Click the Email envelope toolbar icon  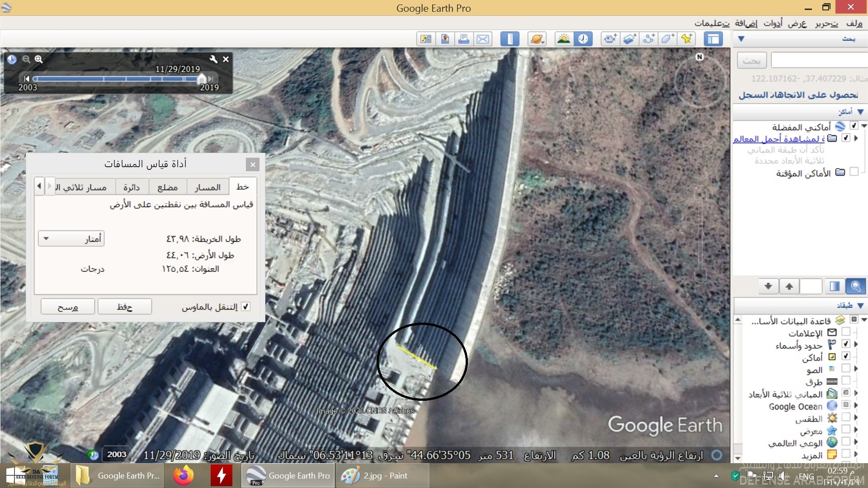click(x=483, y=39)
